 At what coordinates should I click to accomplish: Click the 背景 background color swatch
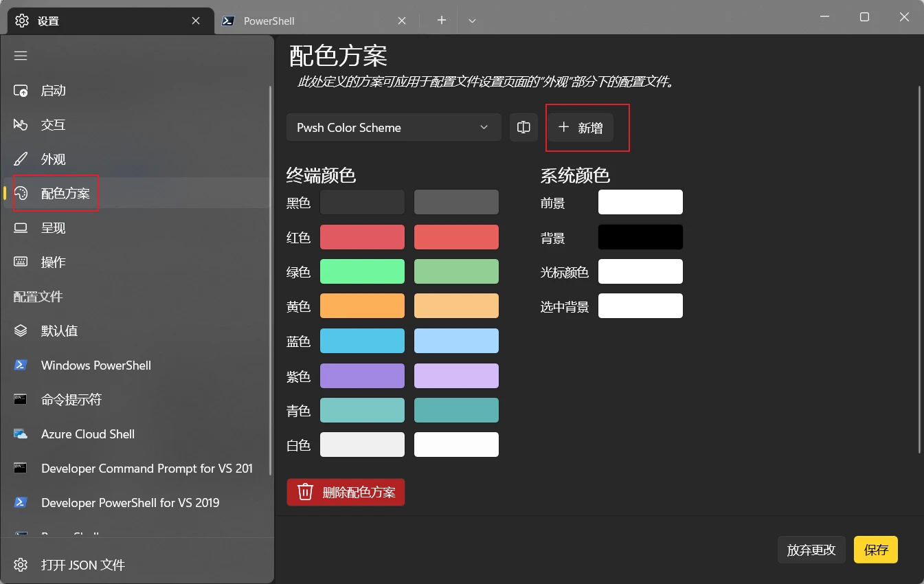(640, 237)
